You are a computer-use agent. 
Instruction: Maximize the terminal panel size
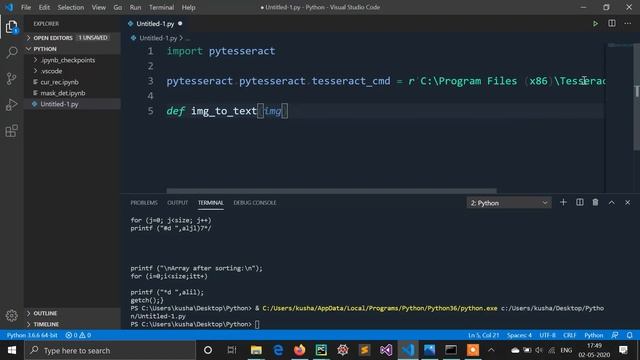(x=611, y=202)
